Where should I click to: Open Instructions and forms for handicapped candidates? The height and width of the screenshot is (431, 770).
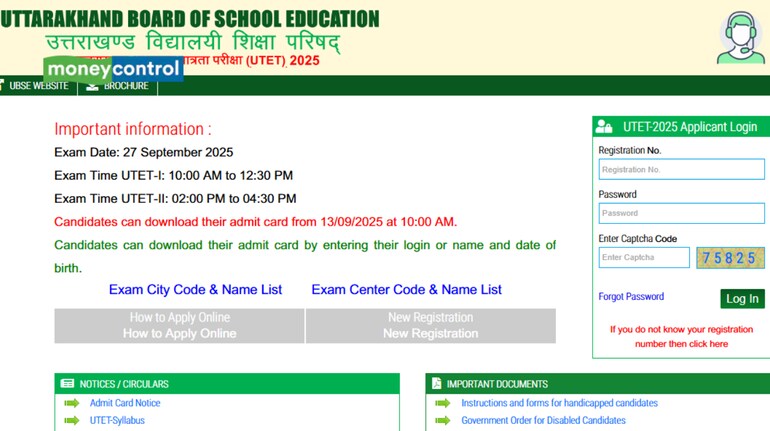click(559, 403)
